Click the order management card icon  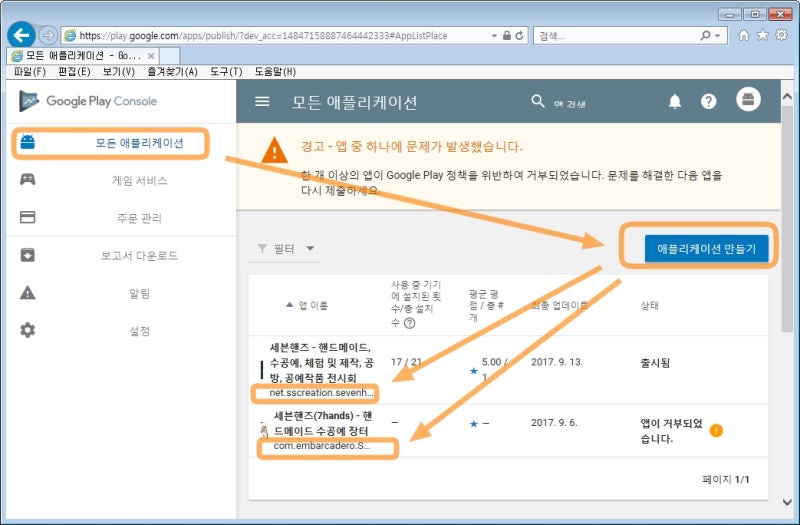[28, 217]
